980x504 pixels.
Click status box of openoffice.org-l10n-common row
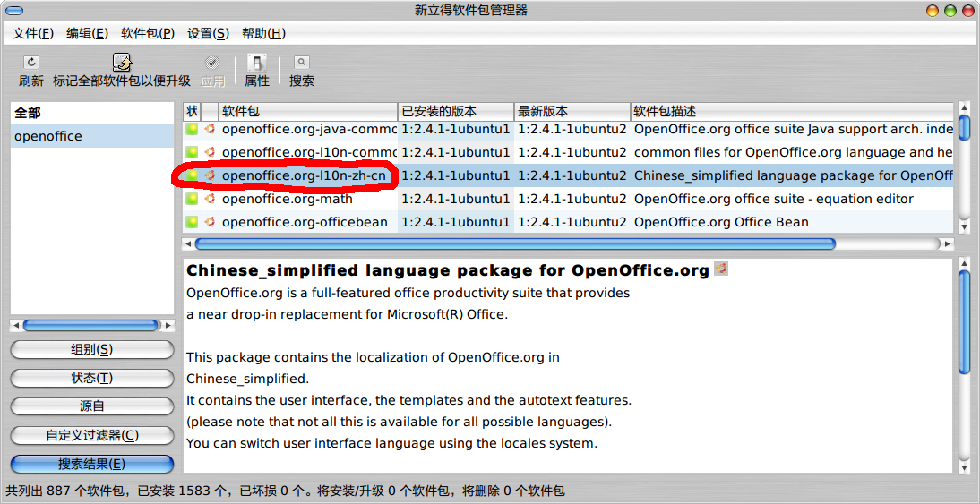click(x=192, y=152)
